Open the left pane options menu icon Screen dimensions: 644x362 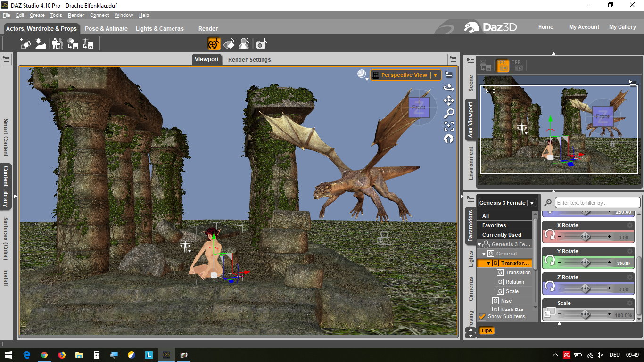(6, 59)
